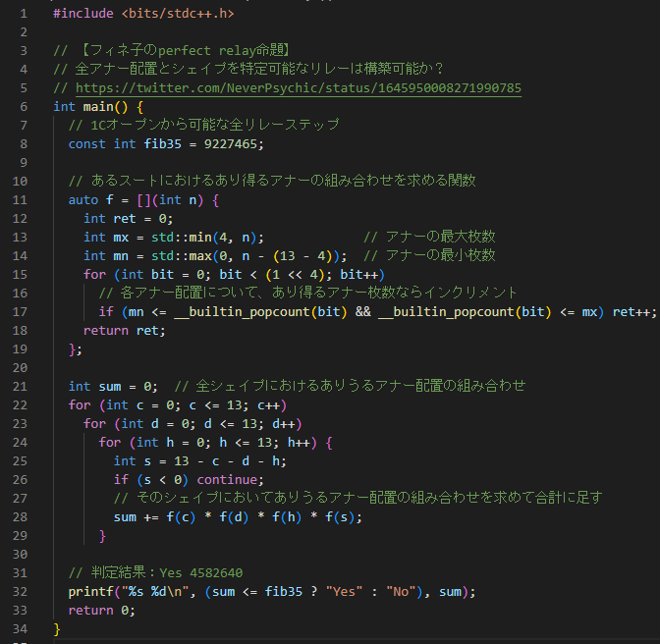
Task: Click the Japanese comment on line 27
Action: (357, 499)
